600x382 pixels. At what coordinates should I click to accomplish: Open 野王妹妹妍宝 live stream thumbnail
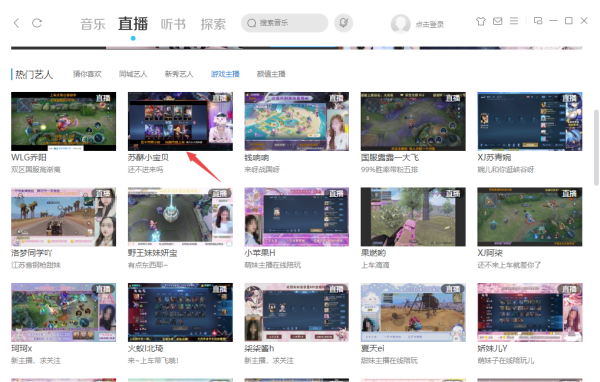coord(180,217)
